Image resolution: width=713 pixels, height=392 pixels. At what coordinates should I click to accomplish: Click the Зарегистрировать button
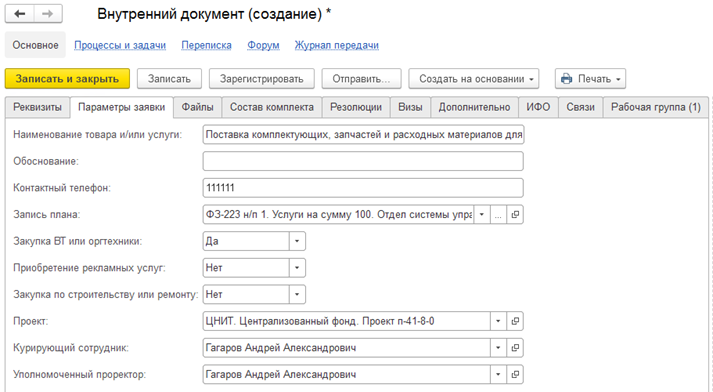tap(261, 79)
